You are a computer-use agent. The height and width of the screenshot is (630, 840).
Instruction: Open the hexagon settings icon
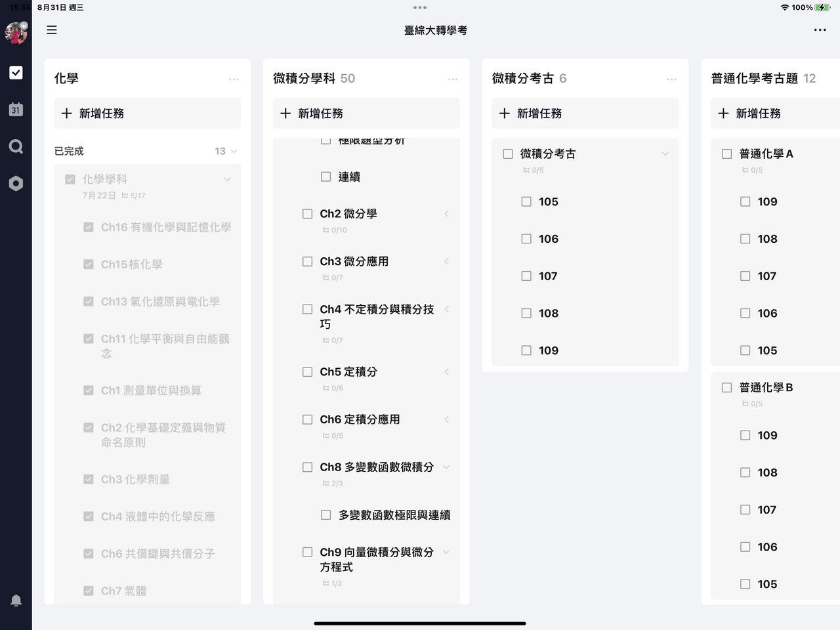tap(16, 183)
